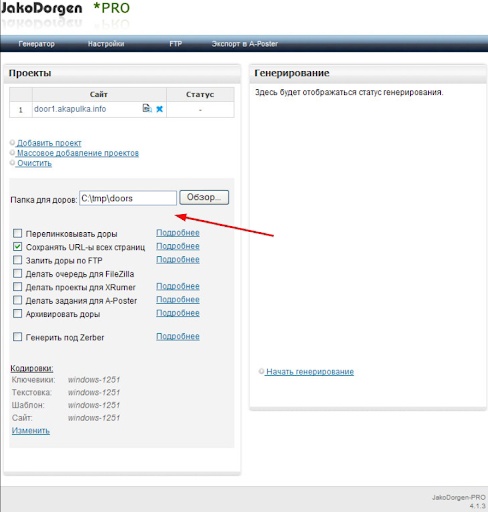Open Подробнее link for XRumer projects
Viewport: 488px width, 512px height.
(178, 286)
